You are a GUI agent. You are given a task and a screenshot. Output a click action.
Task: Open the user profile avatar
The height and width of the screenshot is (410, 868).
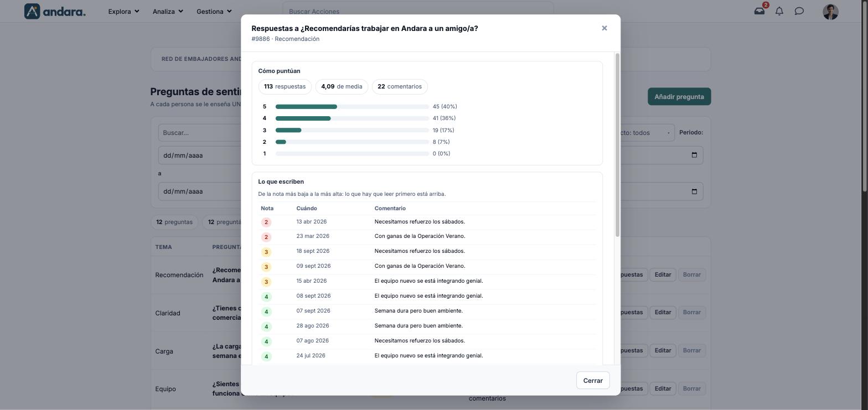coord(830,12)
